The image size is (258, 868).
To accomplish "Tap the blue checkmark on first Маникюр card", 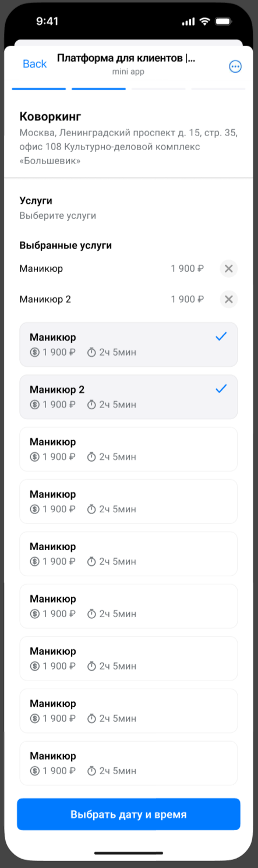I will (x=221, y=336).
